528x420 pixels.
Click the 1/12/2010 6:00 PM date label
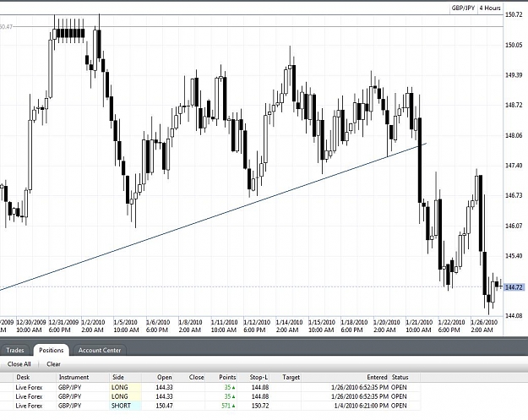tap(257, 326)
